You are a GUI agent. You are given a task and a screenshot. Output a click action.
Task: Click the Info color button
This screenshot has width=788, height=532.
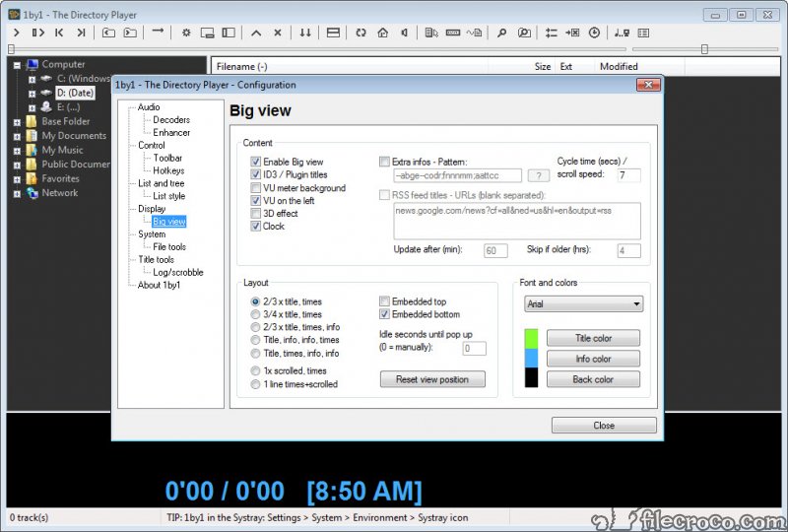pos(593,359)
